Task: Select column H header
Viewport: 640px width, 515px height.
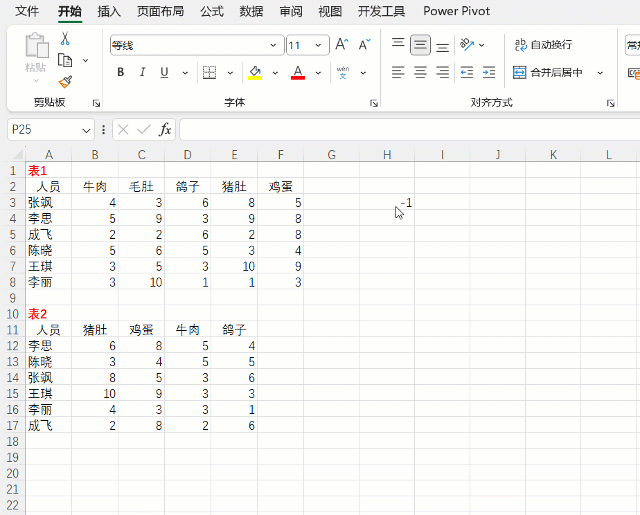Action: [387, 155]
